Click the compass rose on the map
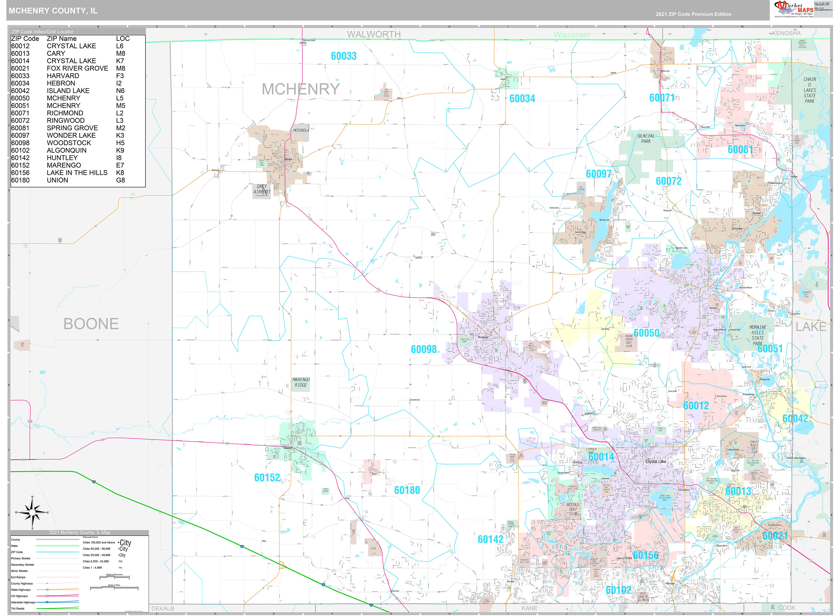Image resolution: width=840 pixels, height=616 pixels. pos(32,512)
